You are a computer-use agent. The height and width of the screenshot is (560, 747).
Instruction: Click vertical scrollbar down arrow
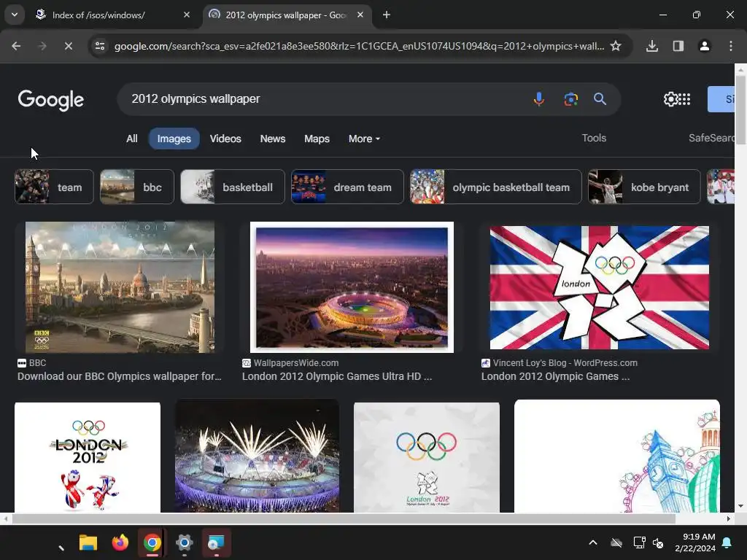pyautogui.click(x=740, y=507)
